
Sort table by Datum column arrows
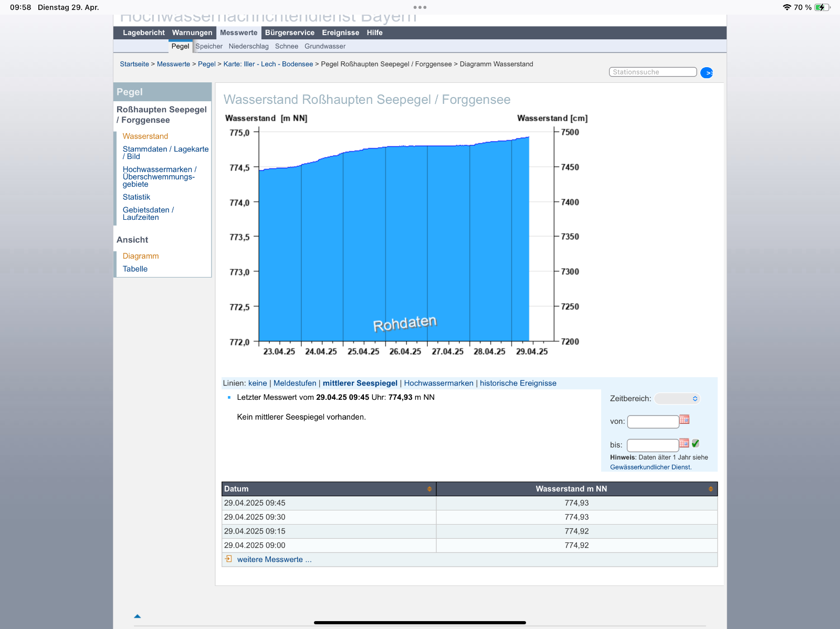coord(429,489)
